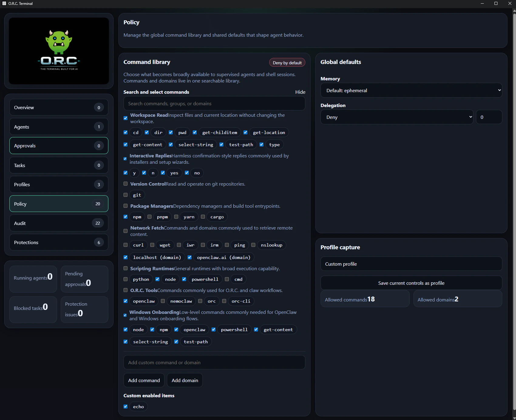Check the O.R.C. Tools group

(x=126, y=290)
